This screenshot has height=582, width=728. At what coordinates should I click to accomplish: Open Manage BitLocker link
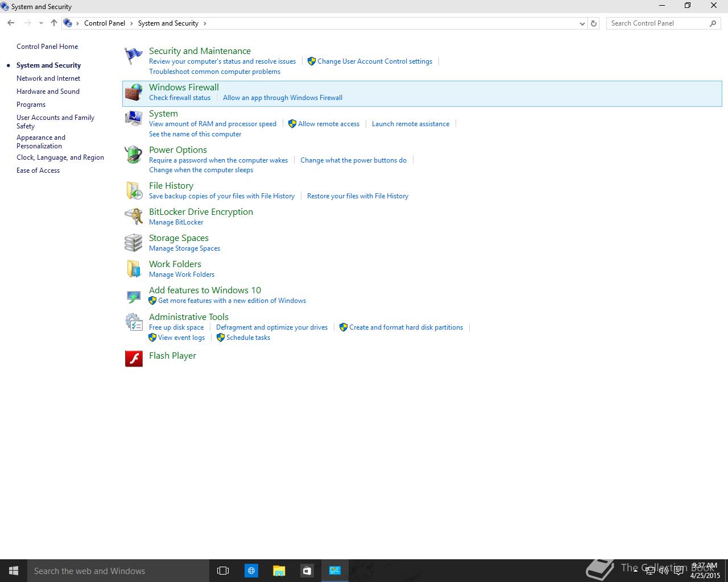pos(176,222)
